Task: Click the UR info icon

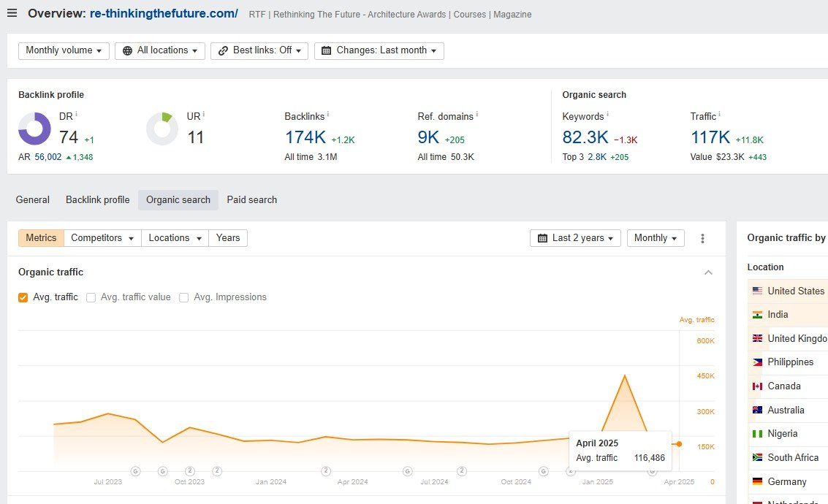Action: tap(204, 114)
